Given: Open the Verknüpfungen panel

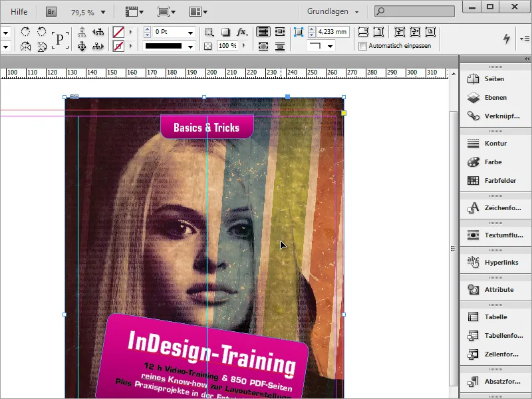Looking at the screenshot, I should pyautogui.click(x=495, y=116).
